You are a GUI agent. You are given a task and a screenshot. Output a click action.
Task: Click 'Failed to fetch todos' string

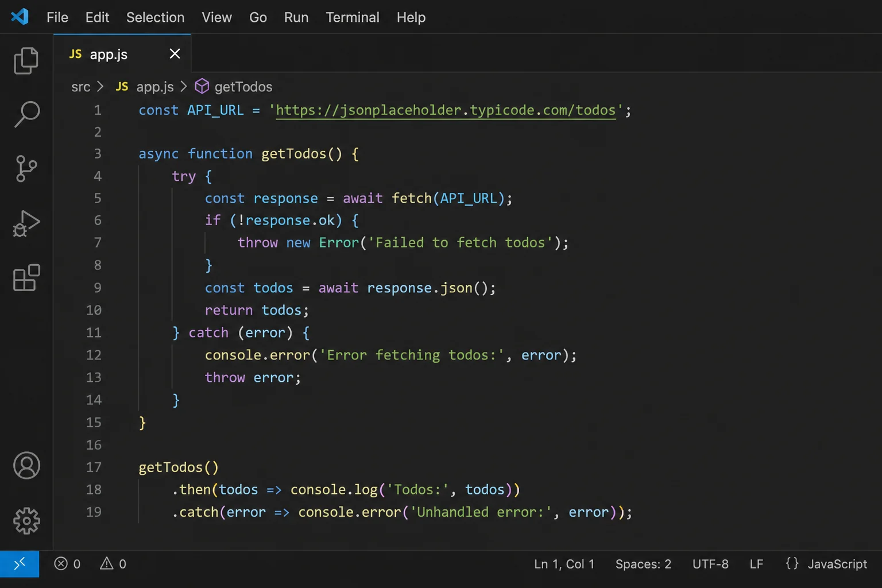click(x=461, y=242)
